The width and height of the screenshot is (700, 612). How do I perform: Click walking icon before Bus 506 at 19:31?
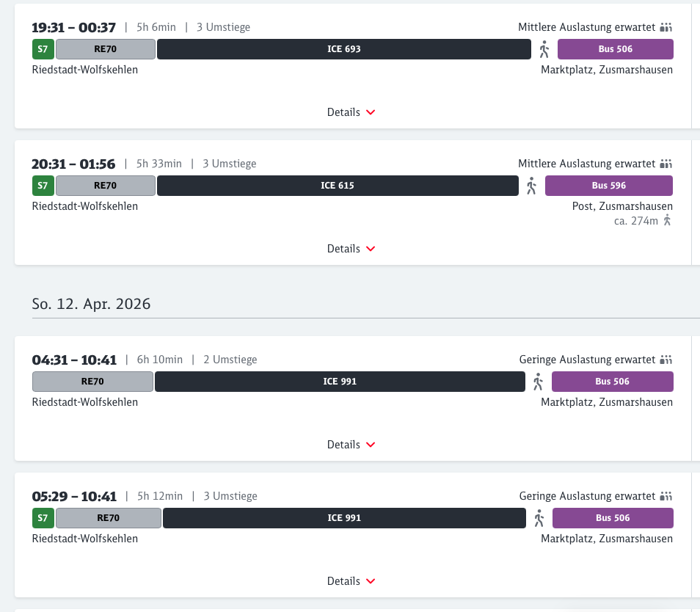point(544,49)
